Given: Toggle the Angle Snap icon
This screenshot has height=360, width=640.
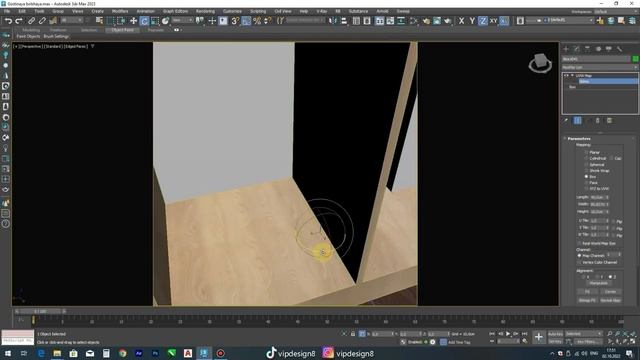Looking at the screenshot, I should (246, 21).
